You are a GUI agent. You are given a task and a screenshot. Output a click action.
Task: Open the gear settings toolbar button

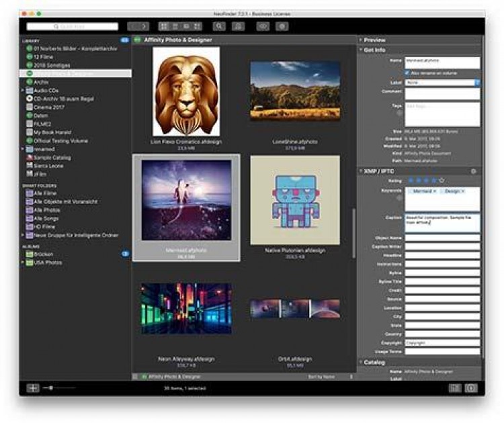click(x=282, y=26)
